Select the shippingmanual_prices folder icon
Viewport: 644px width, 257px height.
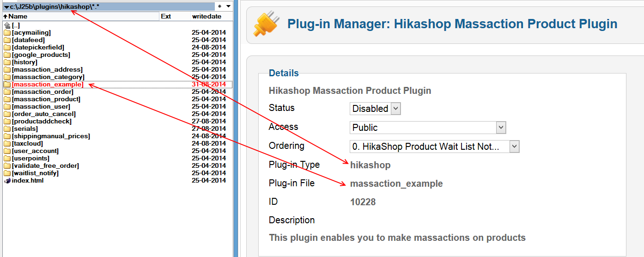pos(7,136)
